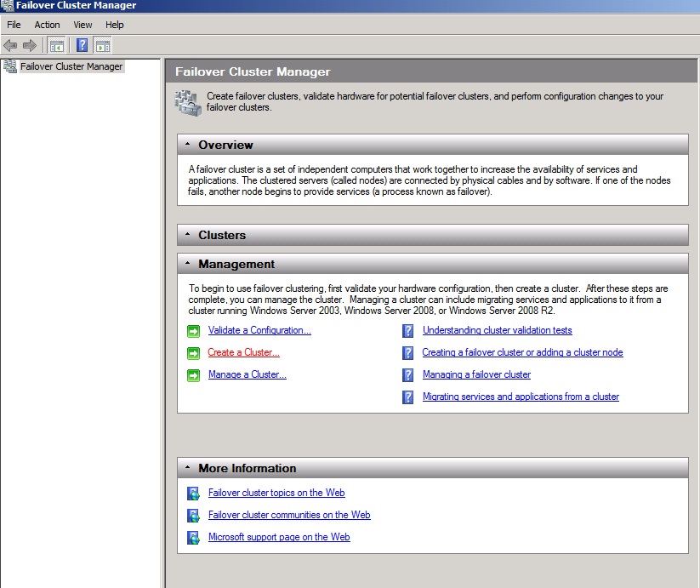Click the Forward arrow toolbar icon

tap(30, 45)
